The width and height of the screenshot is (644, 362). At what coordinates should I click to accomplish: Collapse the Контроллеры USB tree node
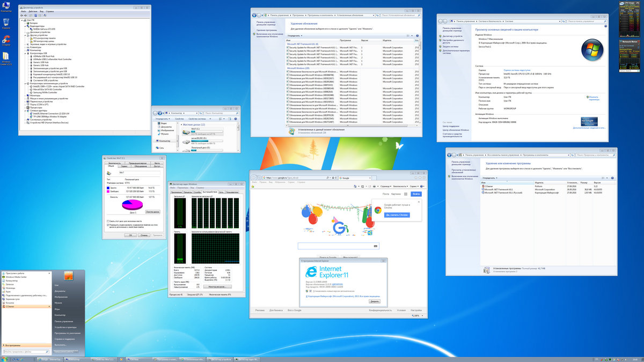pos(25,53)
